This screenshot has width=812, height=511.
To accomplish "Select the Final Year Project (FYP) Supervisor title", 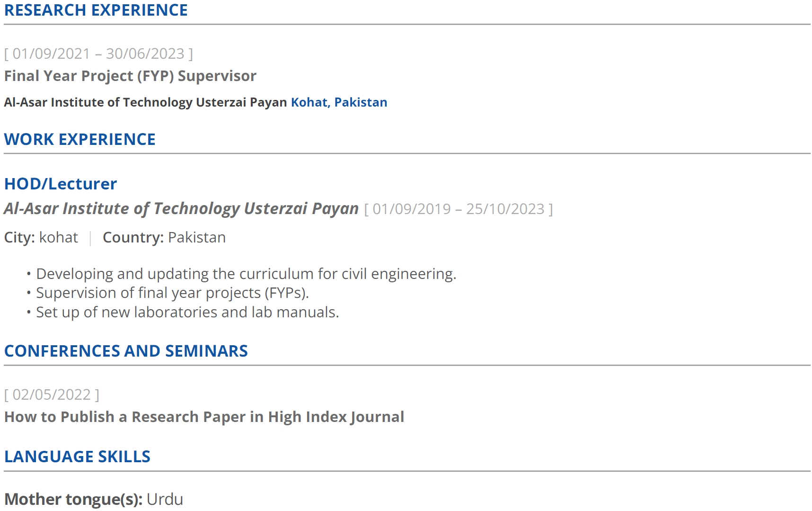I will [130, 76].
